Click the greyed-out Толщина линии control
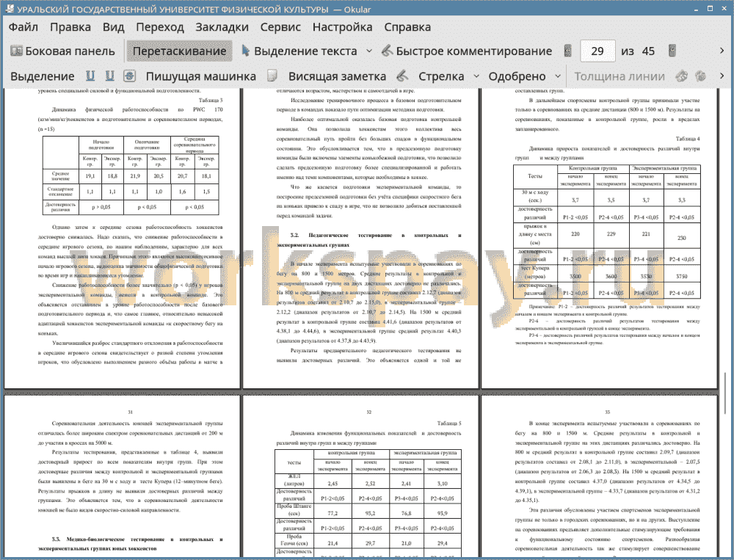Image resolution: width=734 pixels, height=560 pixels. tap(619, 76)
